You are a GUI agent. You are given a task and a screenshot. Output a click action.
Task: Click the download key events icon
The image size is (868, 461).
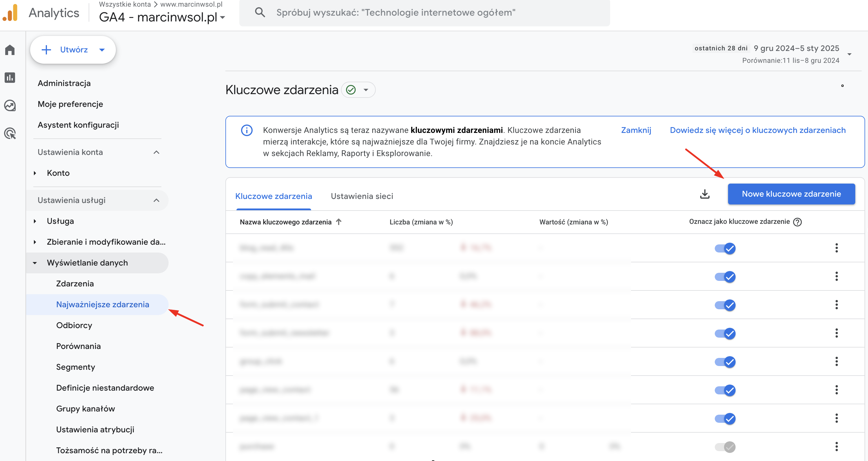pos(705,194)
